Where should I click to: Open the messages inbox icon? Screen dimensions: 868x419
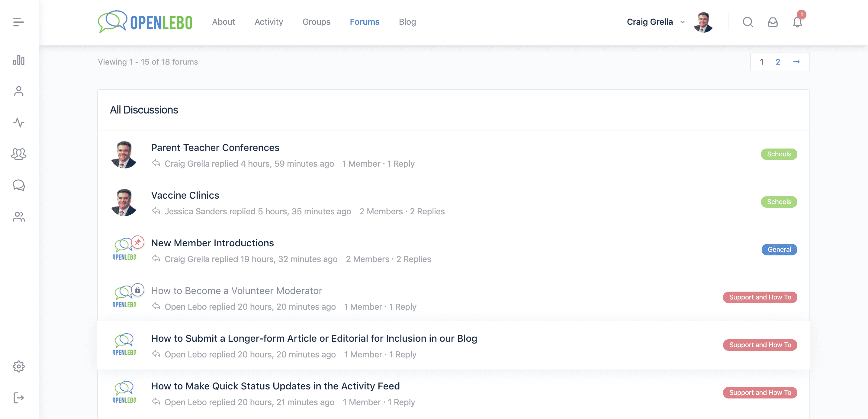coord(773,22)
